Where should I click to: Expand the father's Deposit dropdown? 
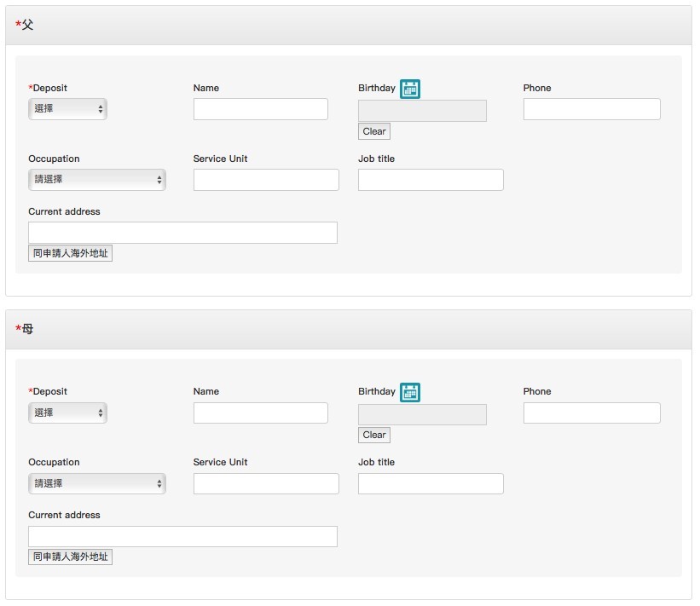pos(67,109)
